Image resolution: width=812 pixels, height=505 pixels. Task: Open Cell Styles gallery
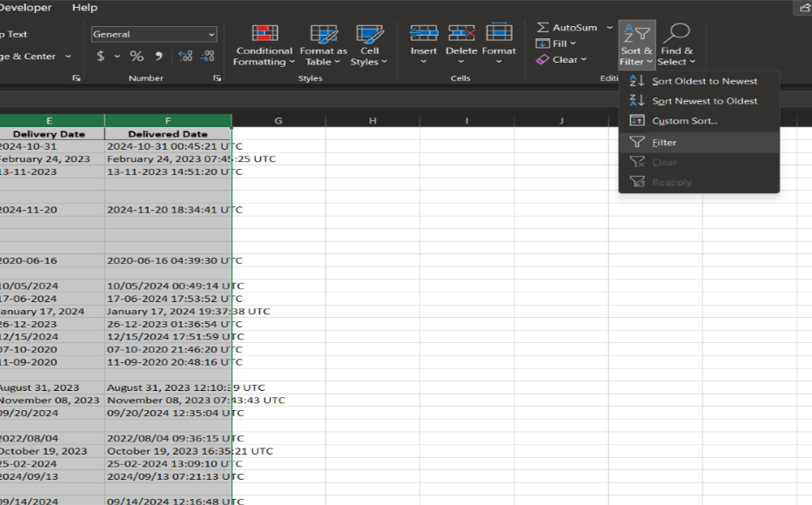pos(369,45)
